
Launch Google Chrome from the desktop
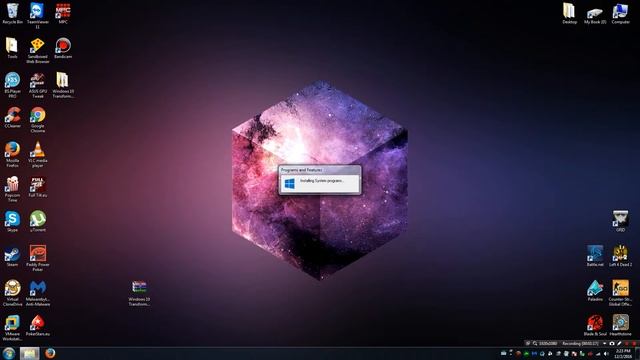pyautogui.click(x=38, y=120)
